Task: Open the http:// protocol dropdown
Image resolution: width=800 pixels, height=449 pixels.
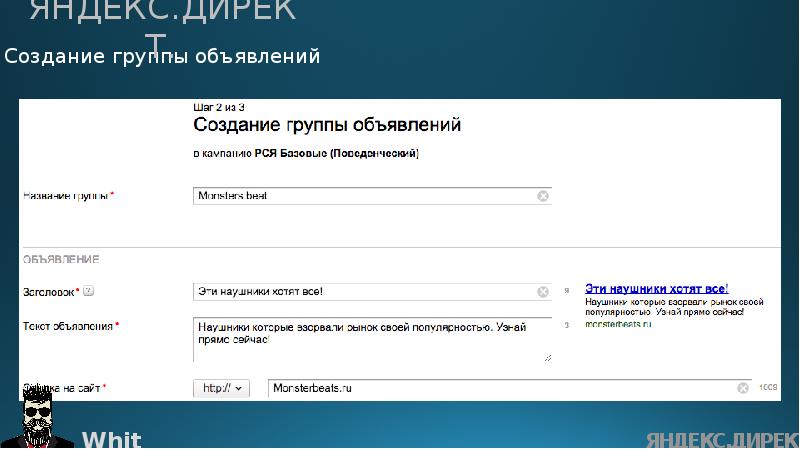Action: pyautogui.click(x=221, y=388)
